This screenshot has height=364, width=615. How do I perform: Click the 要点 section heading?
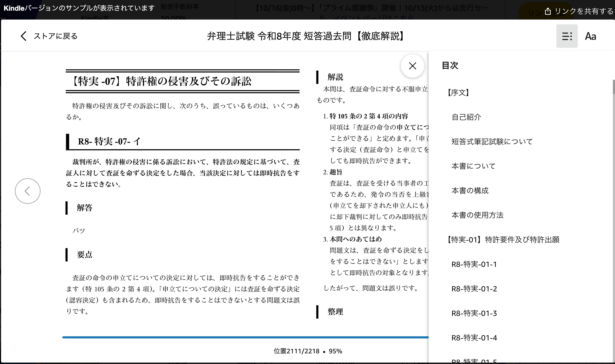pyautogui.click(x=85, y=254)
